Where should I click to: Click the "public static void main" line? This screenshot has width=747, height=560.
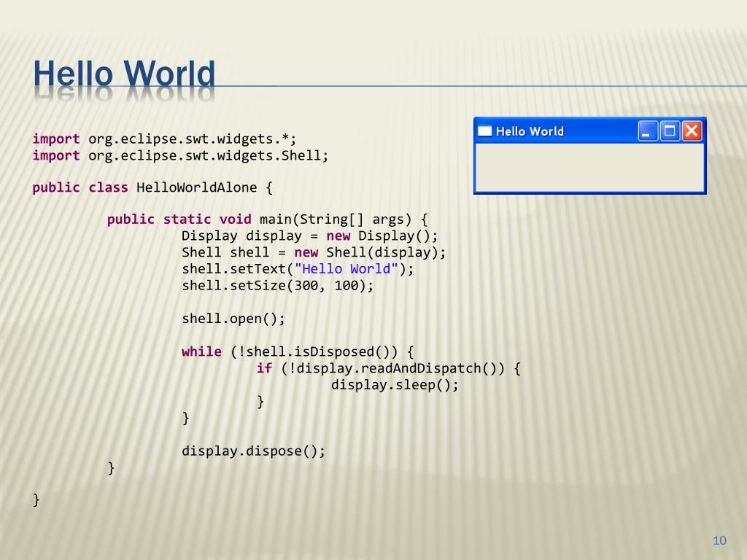pyautogui.click(x=267, y=219)
